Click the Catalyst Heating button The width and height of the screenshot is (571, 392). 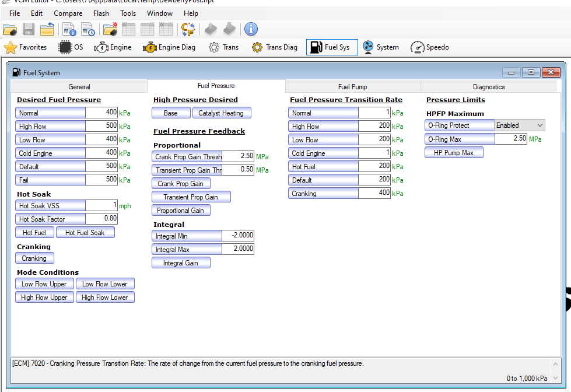point(221,113)
